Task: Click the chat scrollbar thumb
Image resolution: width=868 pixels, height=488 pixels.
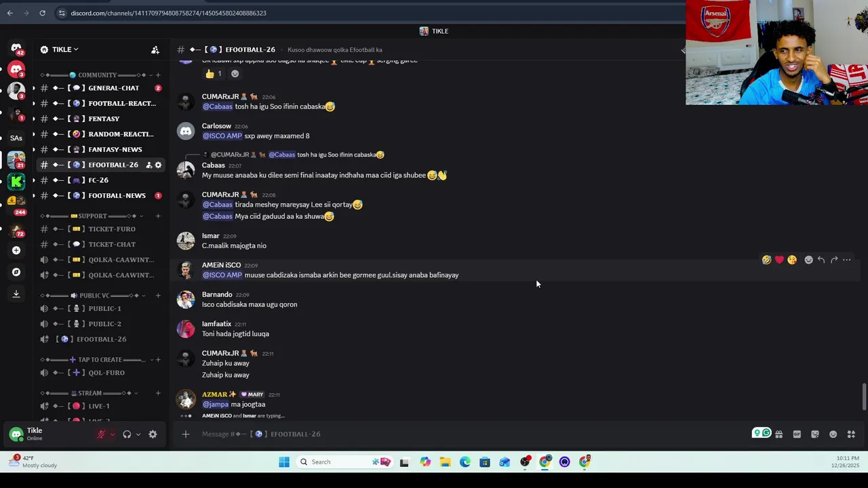Action: coord(864,396)
